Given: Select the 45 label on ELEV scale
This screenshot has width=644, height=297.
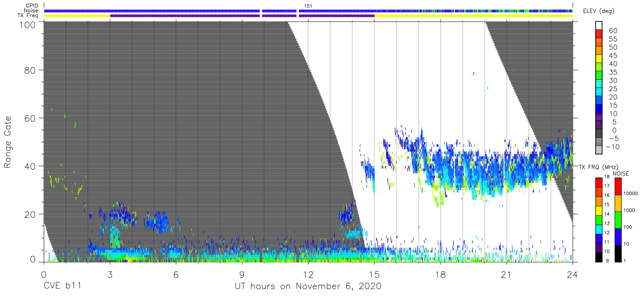Looking at the screenshot, I should click(x=613, y=56).
